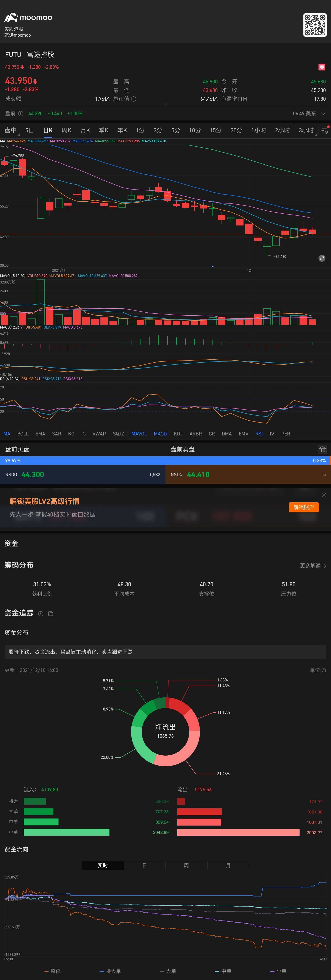Toggle the IV sub-indicator
This screenshot has width=331, height=980.
tap(272, 434)
